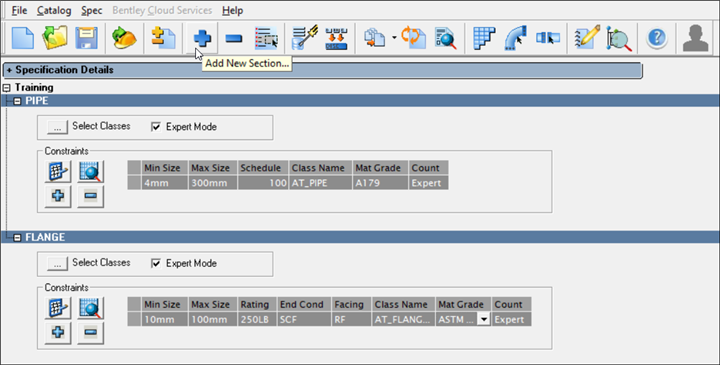Click FLANGE constraints grid search icon
This screenshot has height=365, width=720.
pyautogui.click(x=90, y=308)
